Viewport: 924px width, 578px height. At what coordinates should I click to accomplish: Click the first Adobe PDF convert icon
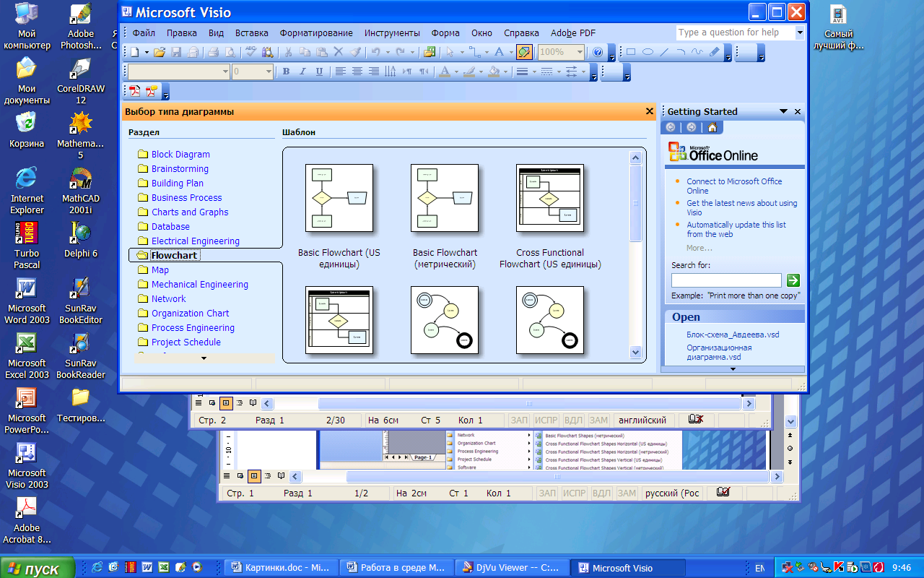pos(134,91)
